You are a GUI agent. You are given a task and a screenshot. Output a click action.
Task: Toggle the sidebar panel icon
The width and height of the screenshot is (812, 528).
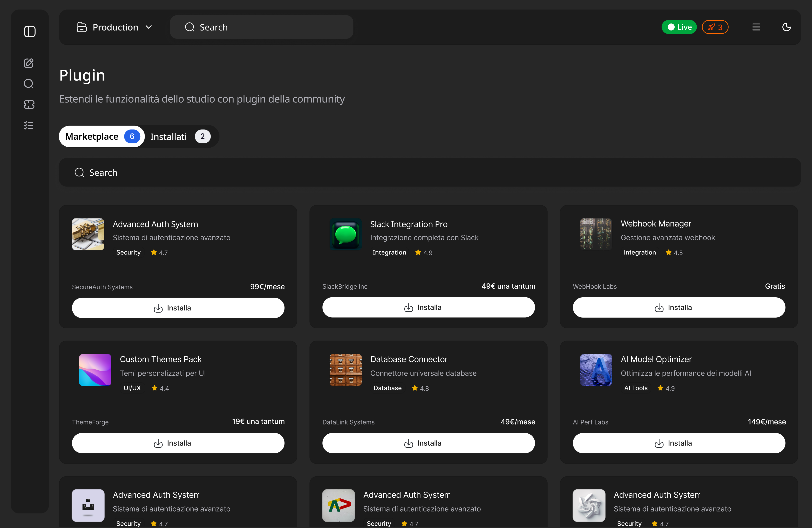tap(30, 31)
